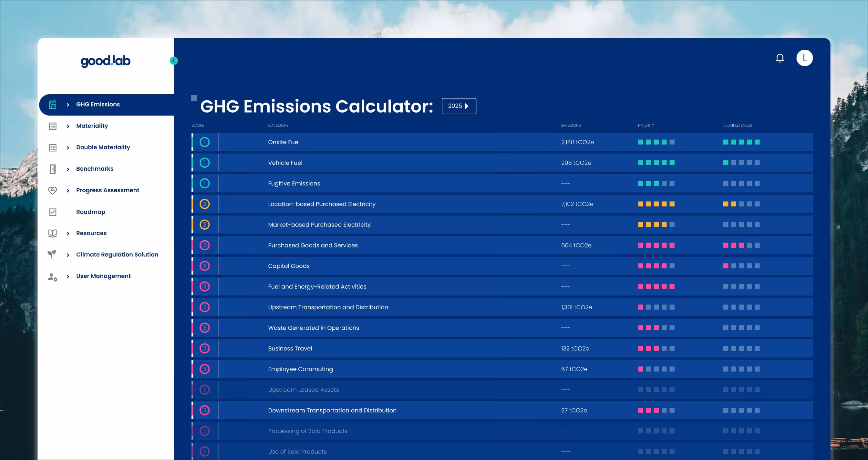Click scope 3 badge on Business Travel row
Image resolution: width=868 pixels, height=460 pixels.
[x=204, y=348]
